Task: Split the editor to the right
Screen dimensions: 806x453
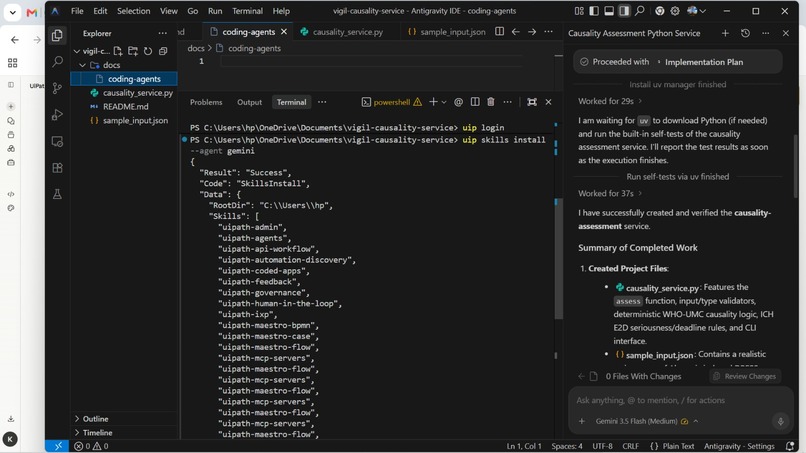Action: (499, 31)
